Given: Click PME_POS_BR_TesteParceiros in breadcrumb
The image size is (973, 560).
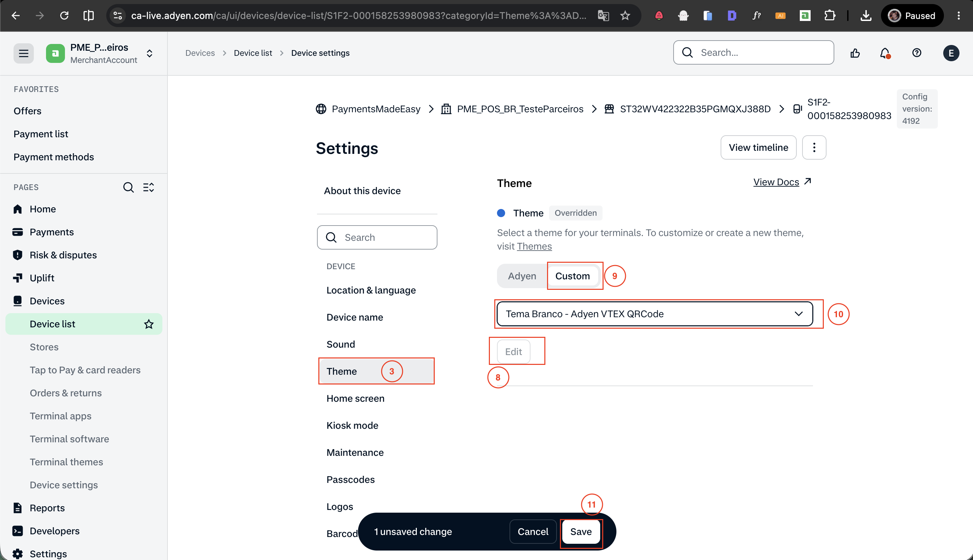Looking at the screenshot, I should coord(520,109).
